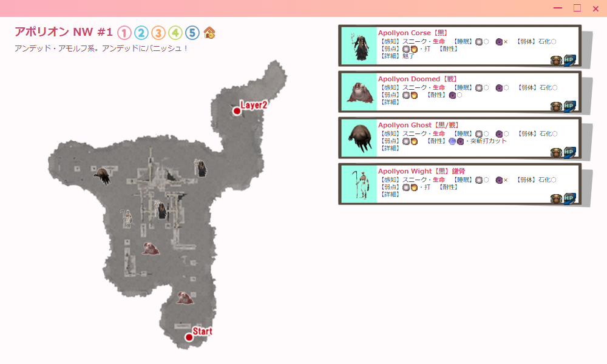Open the Apollyon Doomed name link
The width and height of the screenshot is (607, 364).
click(407, 79)
